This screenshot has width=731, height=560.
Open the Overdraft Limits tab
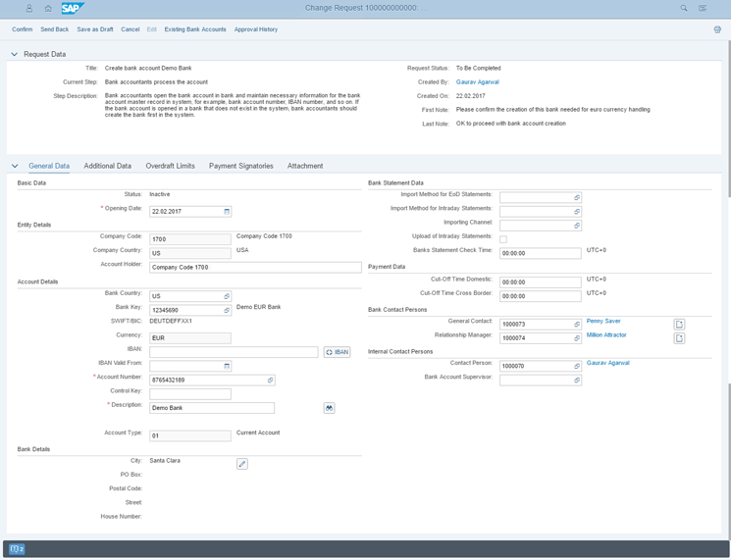tap(170, 167)
